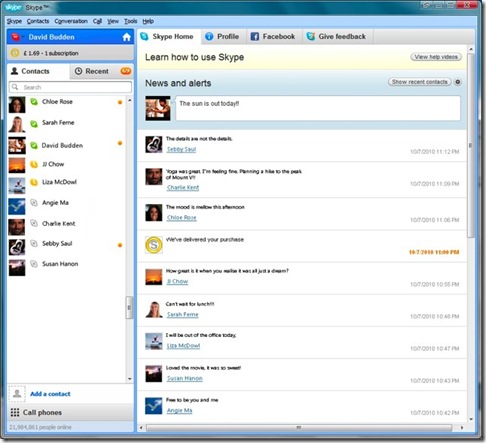This screenshot has height=443, width=486.
Task: Click Chloe Rose's online status icon
Action: (x=34, y=102)
